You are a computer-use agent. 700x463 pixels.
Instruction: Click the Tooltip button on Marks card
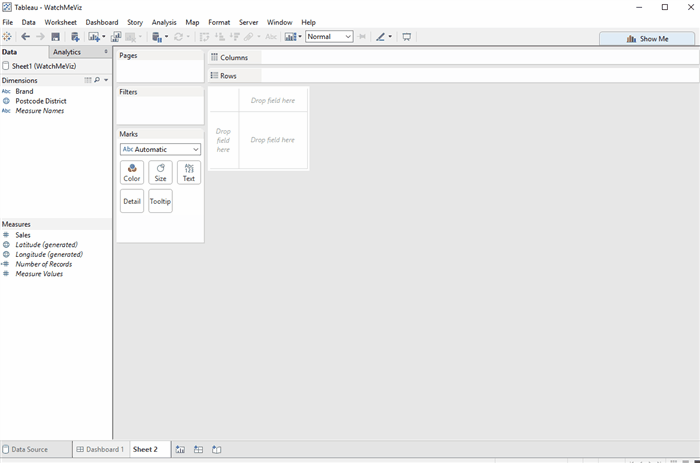(x=160, y=201)
